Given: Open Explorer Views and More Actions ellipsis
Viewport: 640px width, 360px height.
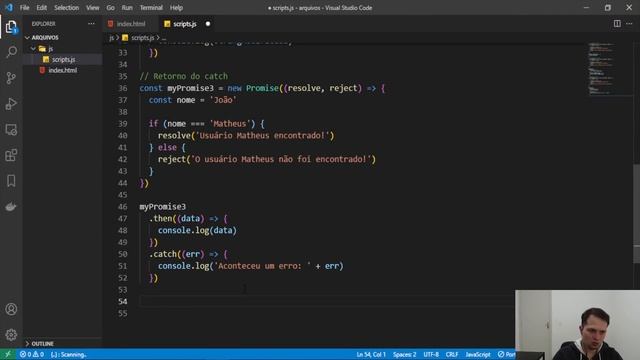Looking at the screenshot, I should [x=91, y=24].
